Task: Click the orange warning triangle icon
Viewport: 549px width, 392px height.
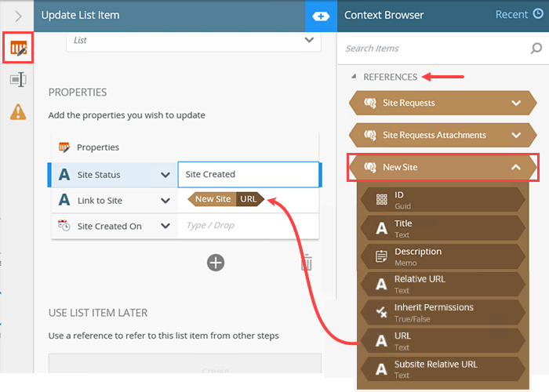Action: coord(17,112)
